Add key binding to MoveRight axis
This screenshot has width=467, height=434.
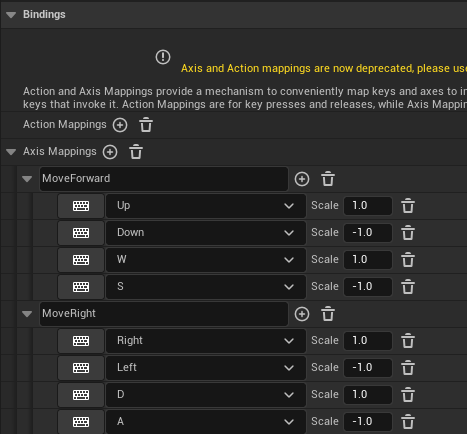302,314
